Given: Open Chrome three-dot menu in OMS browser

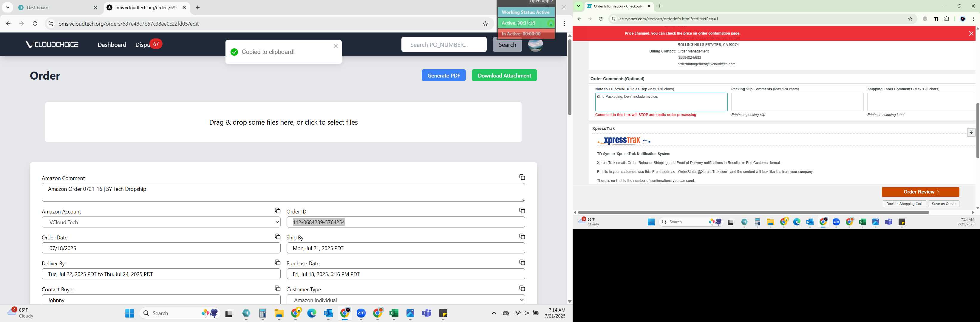Looking at the screenshot, I should [564, 24].
